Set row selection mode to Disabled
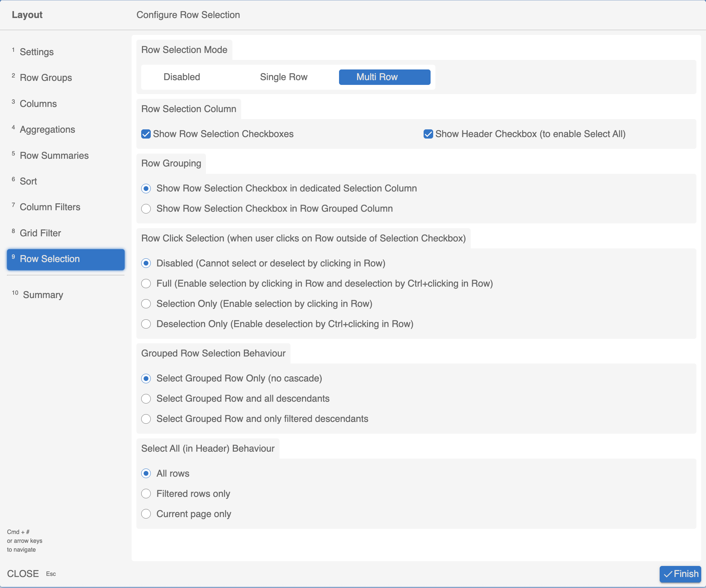Screen dimensions: 706x588 pos(182,77)
